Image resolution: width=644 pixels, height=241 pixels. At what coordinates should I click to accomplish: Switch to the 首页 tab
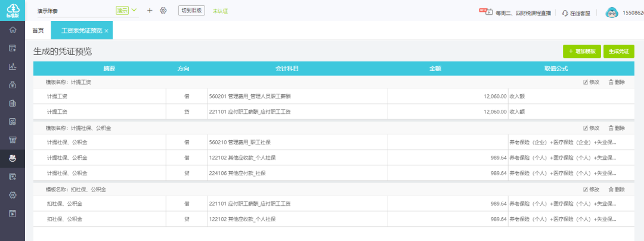click(x=38, y=30)
